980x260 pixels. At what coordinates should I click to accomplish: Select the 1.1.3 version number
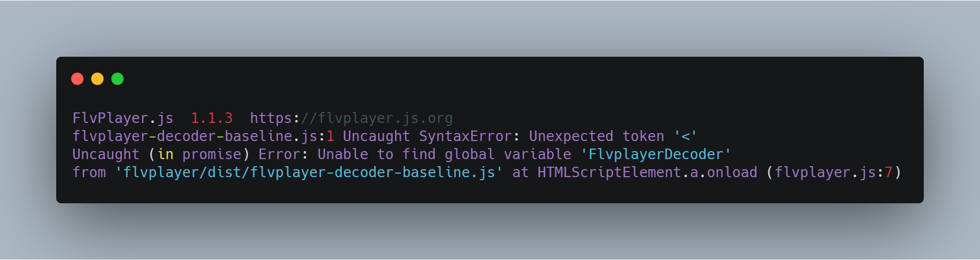pyautogui.click(x=212, y=118)
